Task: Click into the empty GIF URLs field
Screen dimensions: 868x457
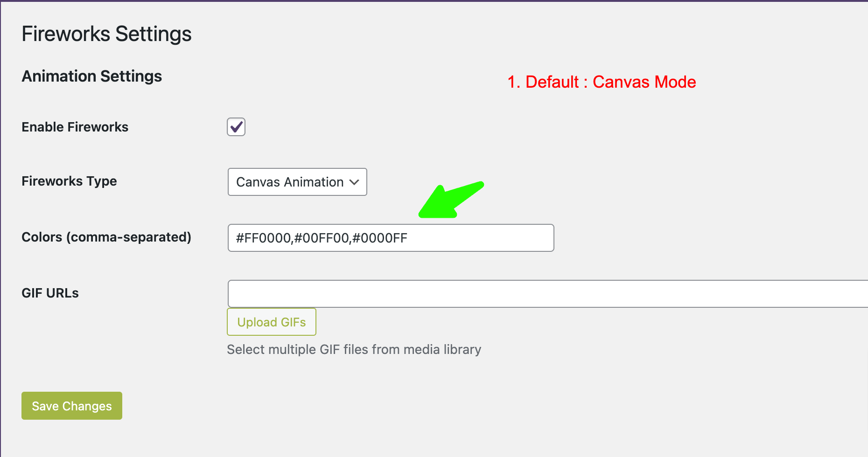Action: (x=546, y=294)
